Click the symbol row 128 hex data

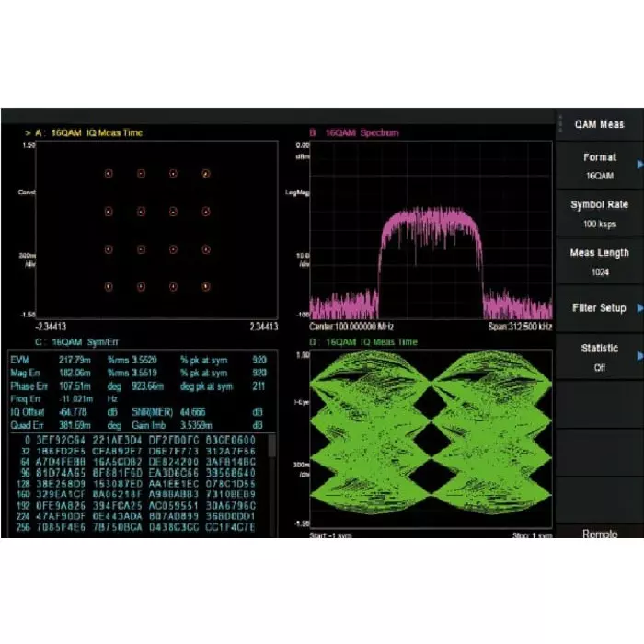[145, 484]
